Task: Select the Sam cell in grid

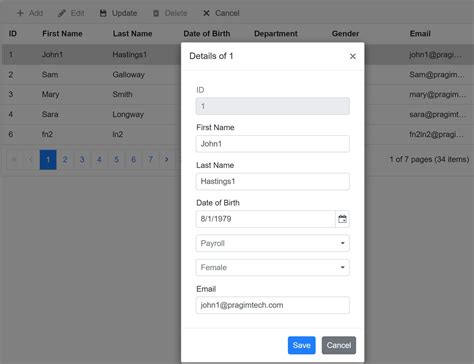Action: point(50,75)
